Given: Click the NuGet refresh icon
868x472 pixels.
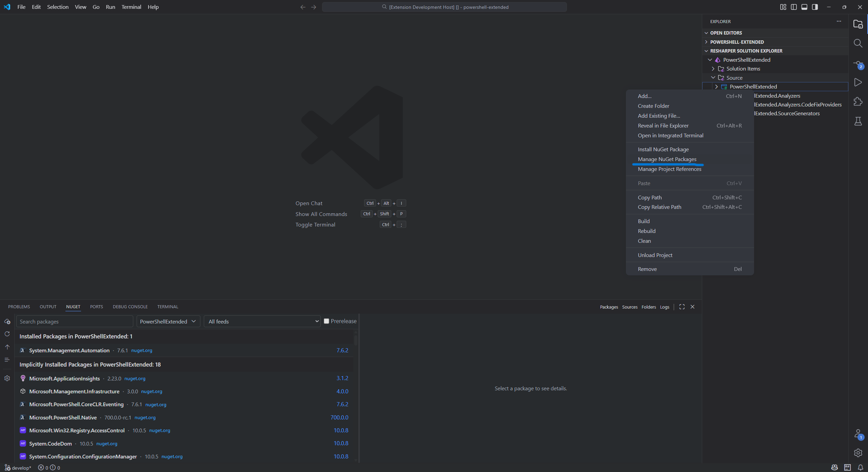Looking at the screenshot, I should 7,334.
